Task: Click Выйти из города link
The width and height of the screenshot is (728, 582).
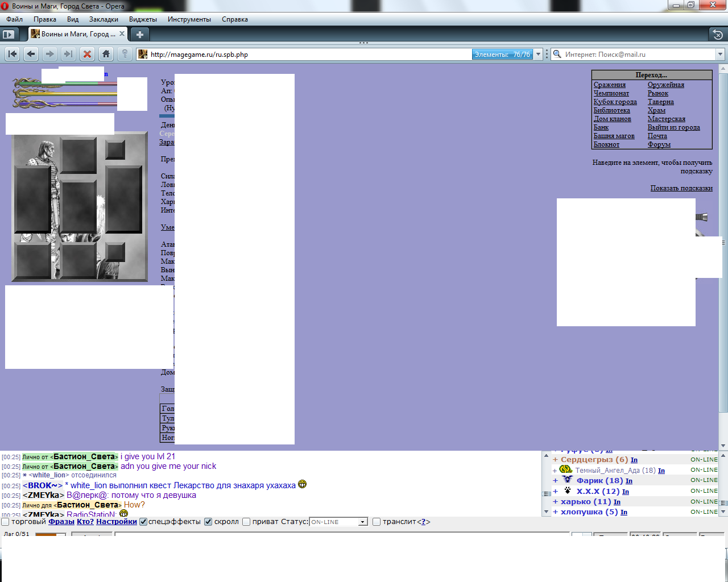Action: [673, 127]
